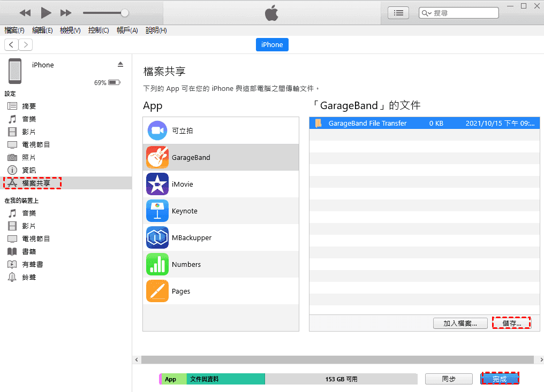Open the 檔案 menu
Viewport: 544px width, 392px height.
(x=14, y=30)
